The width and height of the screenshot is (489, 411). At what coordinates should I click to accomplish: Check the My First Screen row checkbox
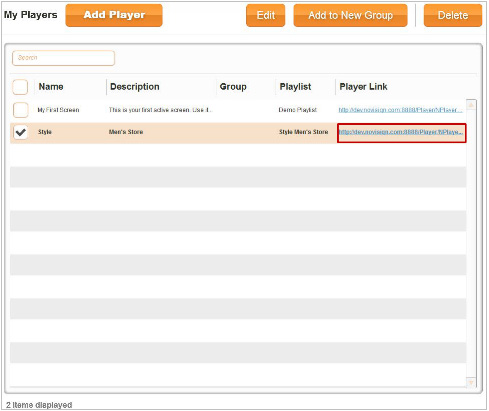(21, 110)
